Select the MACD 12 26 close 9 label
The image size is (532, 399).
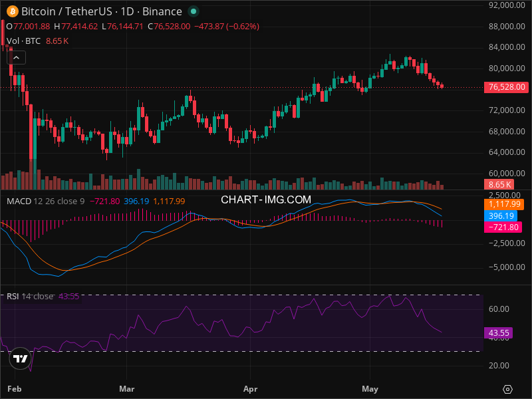45,201
